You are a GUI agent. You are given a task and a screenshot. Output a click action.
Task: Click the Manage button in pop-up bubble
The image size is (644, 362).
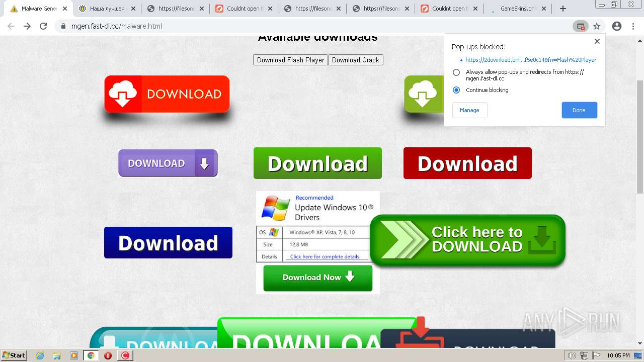tap(469, 110)
